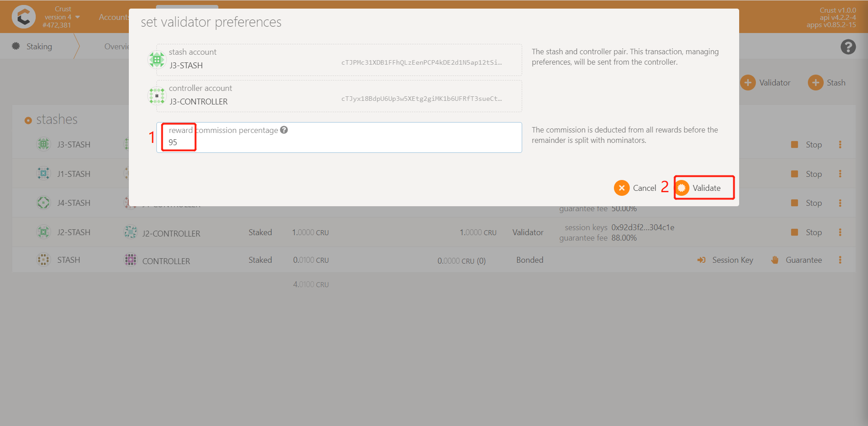Click the STASH account identicon
Viewport: 868px width, 426px height.
pyautogui.click(x=43, y=260)
